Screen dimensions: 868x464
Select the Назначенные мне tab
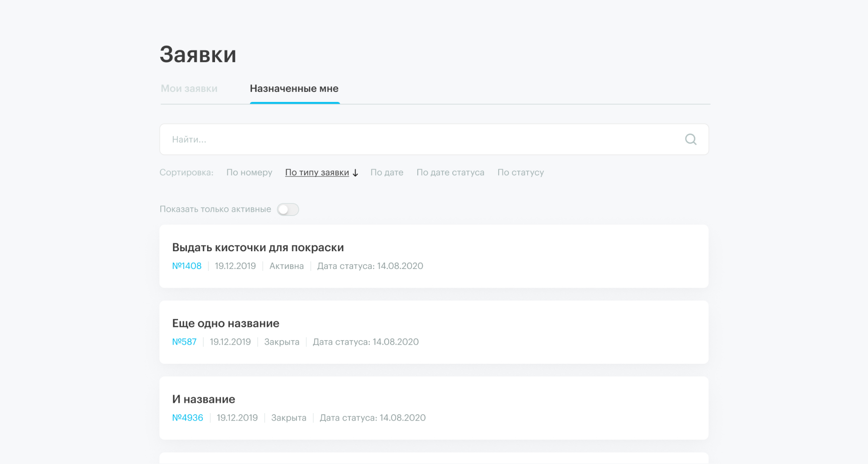[x=294, y=89]
